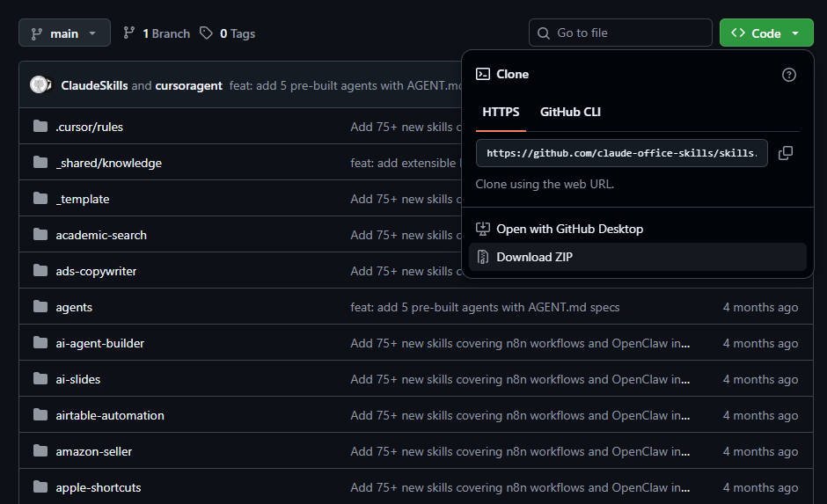Click the folder icon for ai-slides
Image resolution: width=827 pixels, height=504 pixels.
[x=40, y=378]
